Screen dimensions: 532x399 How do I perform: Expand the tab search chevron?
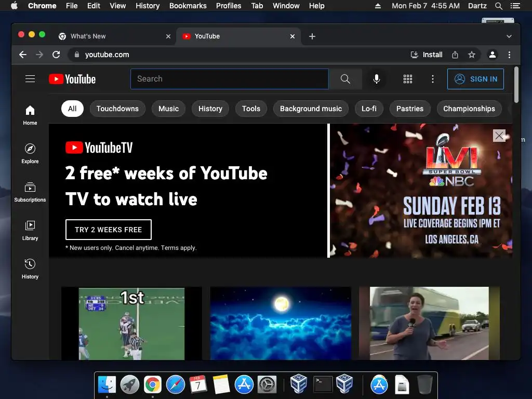pyautogui.click(x=509, y=36)
